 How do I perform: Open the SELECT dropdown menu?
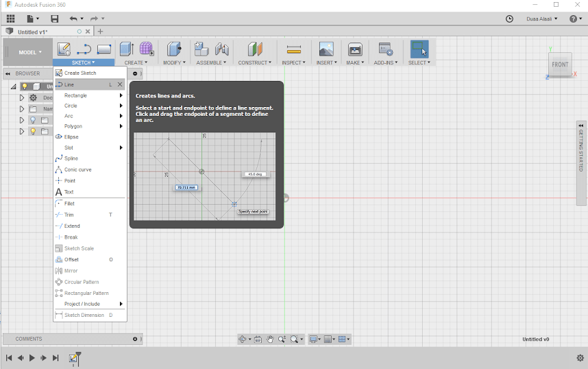[x=419, y=62]
